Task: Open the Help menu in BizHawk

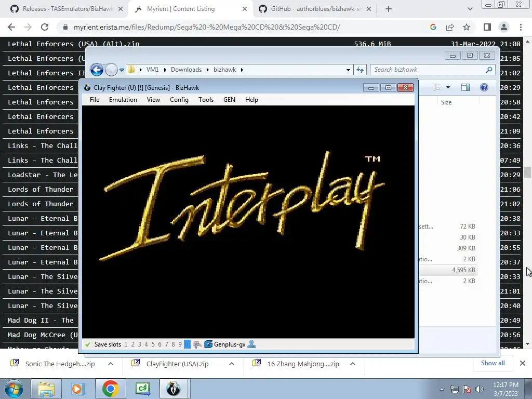Action: pos(252,99)
